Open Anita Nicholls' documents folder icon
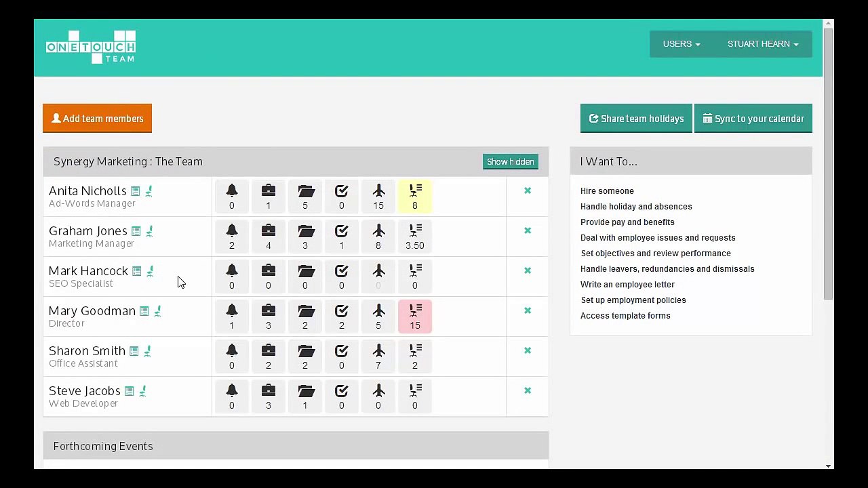Image resolution: width=868 pixels, height=488 pixels. (x=305, y=197)
